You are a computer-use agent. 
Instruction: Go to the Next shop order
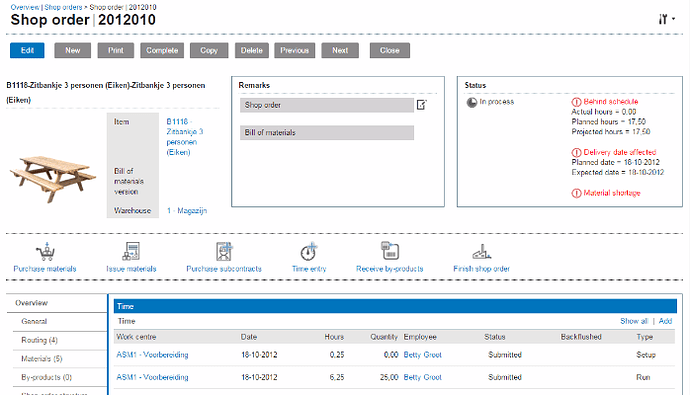340,50
